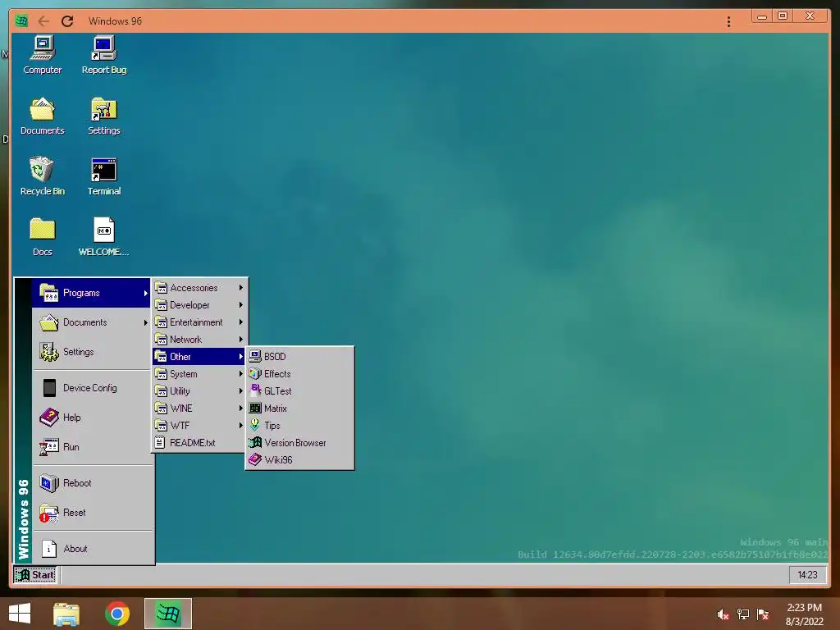
Task: Open Wiki96 from the Other submenu
Action: [x=299, y=459]
